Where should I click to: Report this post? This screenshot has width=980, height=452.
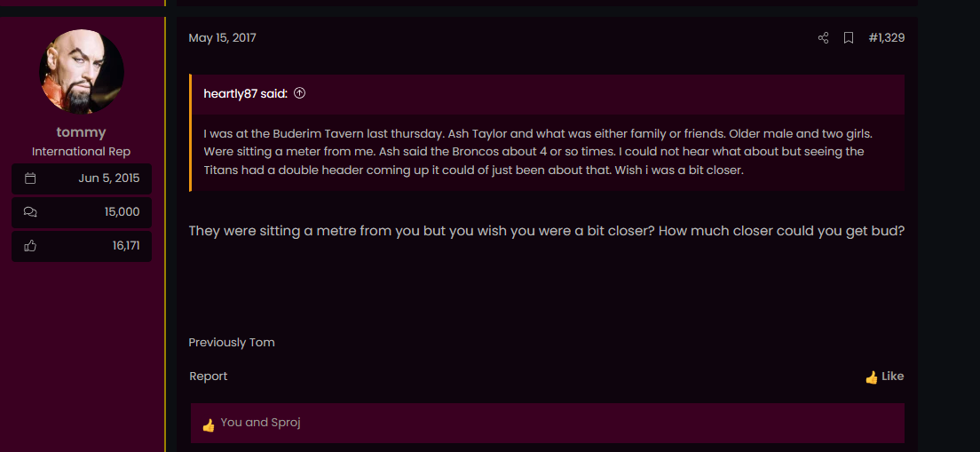pyautogui.click(x=208, y=377)
